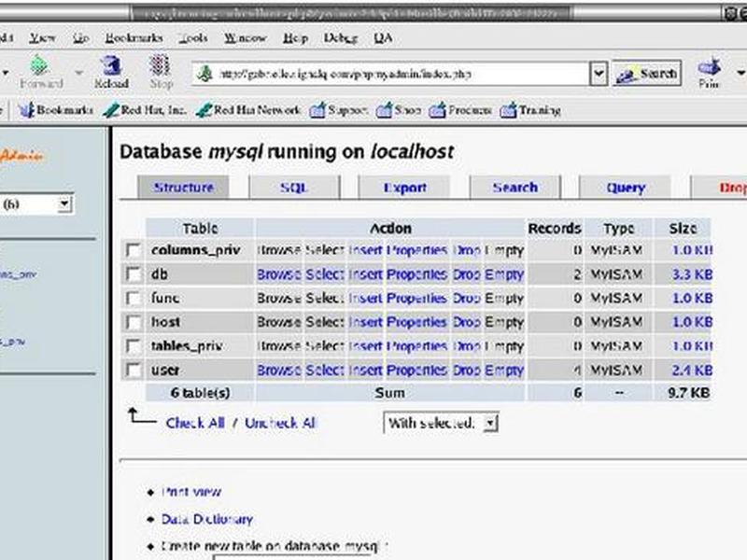Click Properties for the db table

[x=416, y=274]
